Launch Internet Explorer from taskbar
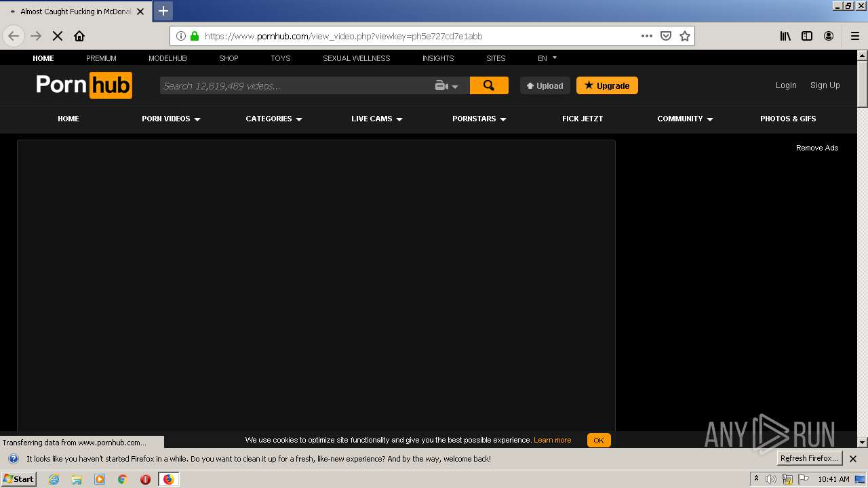Viewport: 868px width, 488px height. 54,479
